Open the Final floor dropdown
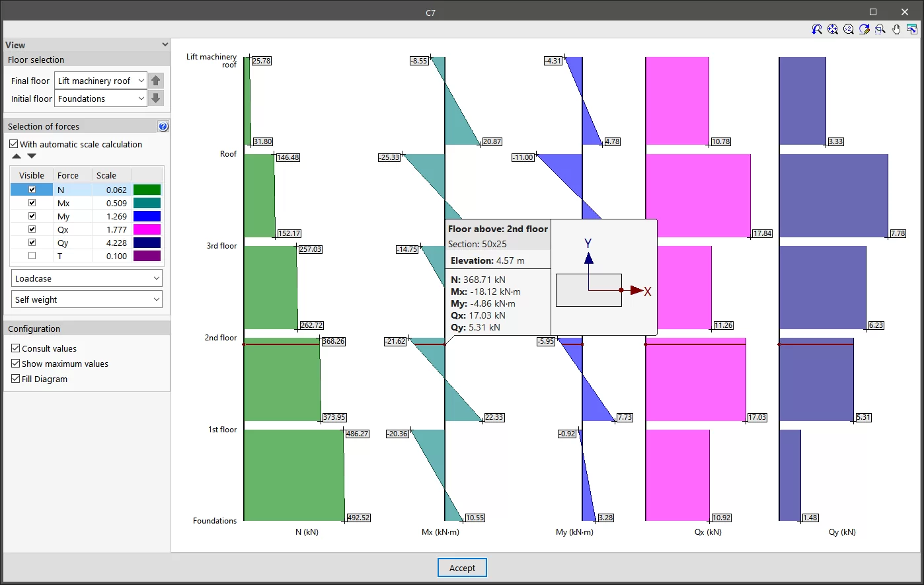The width and height of the screenshot is (924, 585). coord(100,81)
